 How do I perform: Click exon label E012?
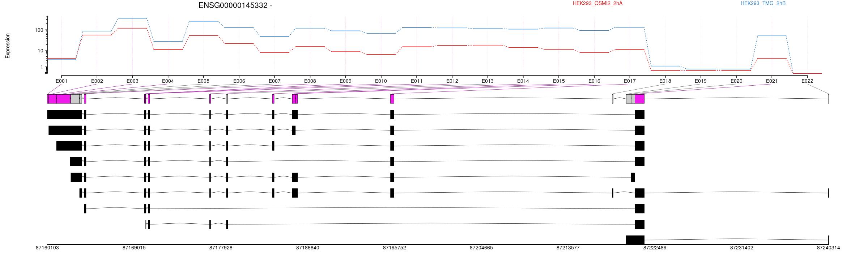452,81
